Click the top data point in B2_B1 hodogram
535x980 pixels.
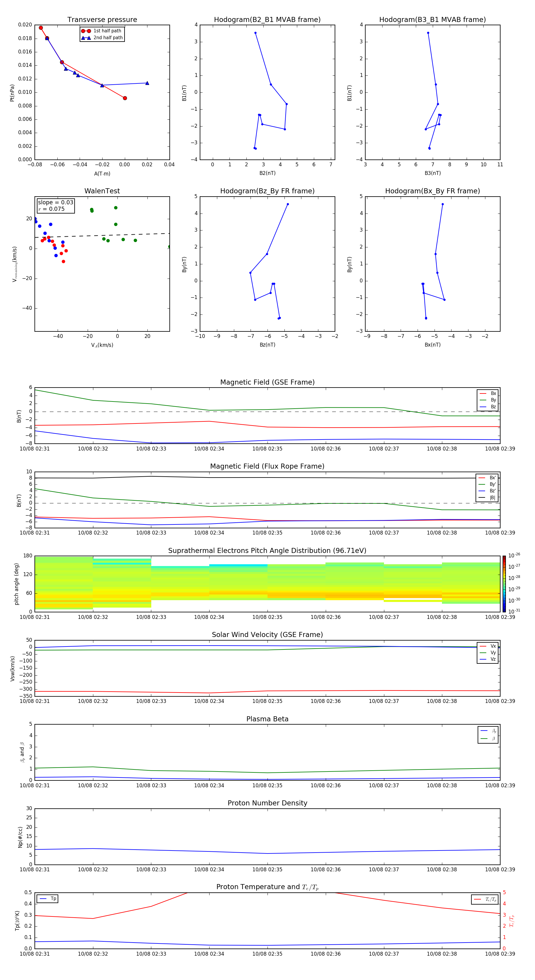255,33
